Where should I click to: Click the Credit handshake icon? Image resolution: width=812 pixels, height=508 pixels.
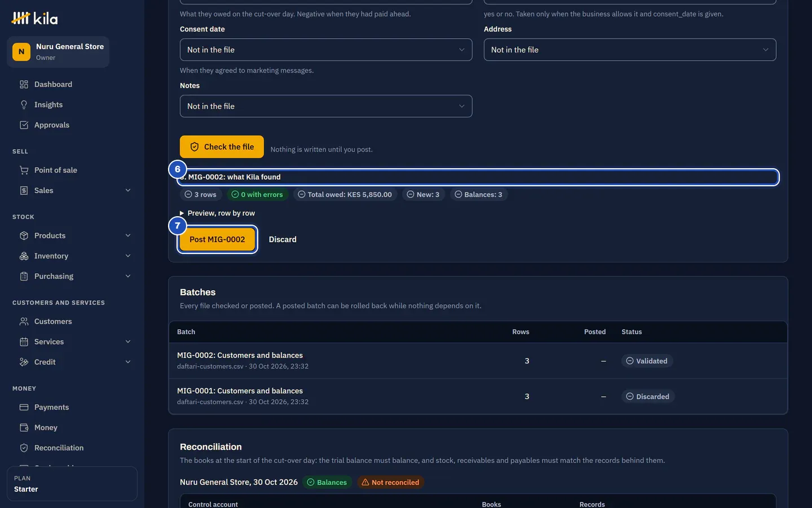click(24, 362)
